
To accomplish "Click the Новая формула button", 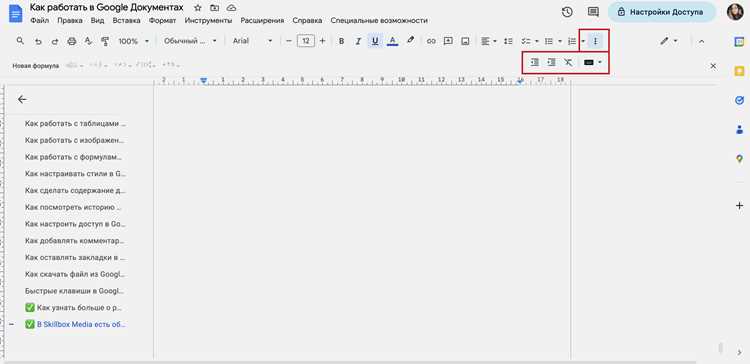I will click(36, 66).
